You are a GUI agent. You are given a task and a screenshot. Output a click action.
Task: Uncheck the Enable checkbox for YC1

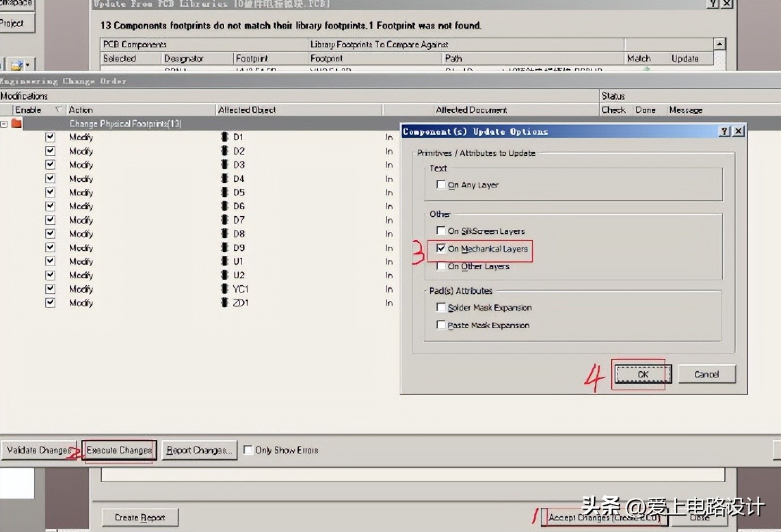click(50, 289)
